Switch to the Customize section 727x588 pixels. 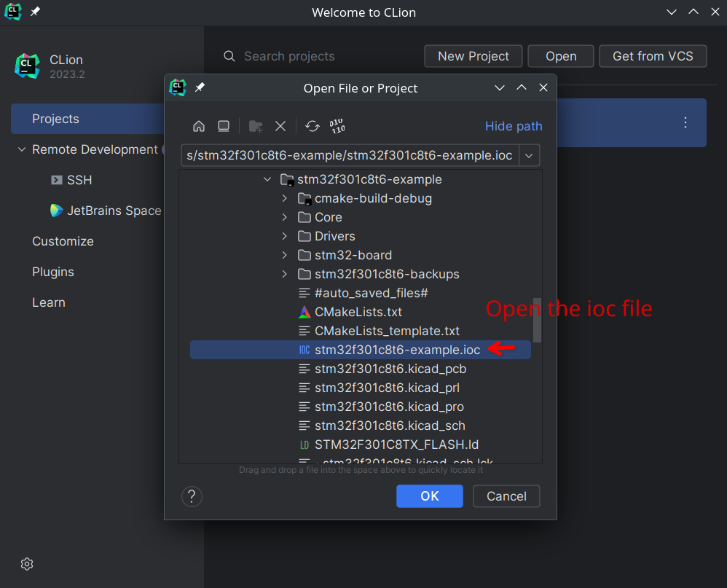point(63,241)
